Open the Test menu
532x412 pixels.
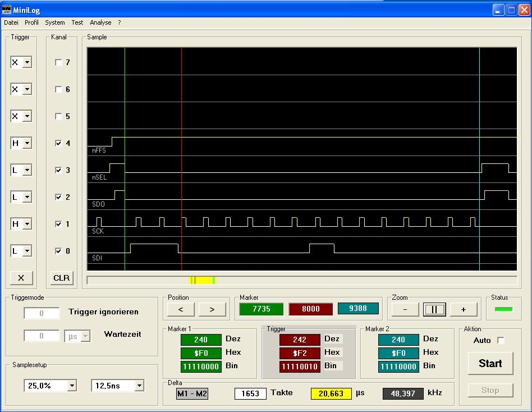pos(77,22)
